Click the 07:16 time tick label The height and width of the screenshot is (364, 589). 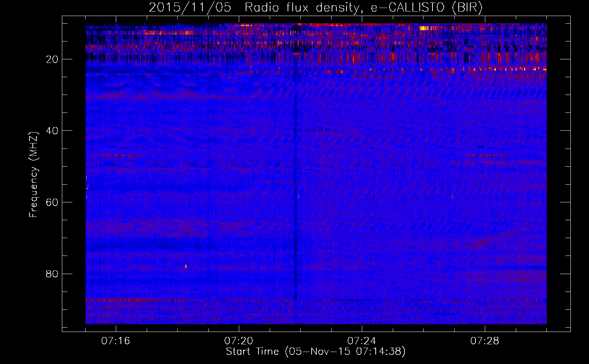pyautogui.click(x=116, y=341)
